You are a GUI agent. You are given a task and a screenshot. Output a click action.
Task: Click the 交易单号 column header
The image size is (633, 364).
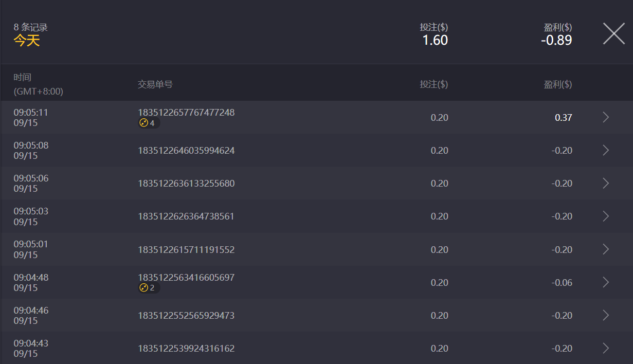pos(155,84)
